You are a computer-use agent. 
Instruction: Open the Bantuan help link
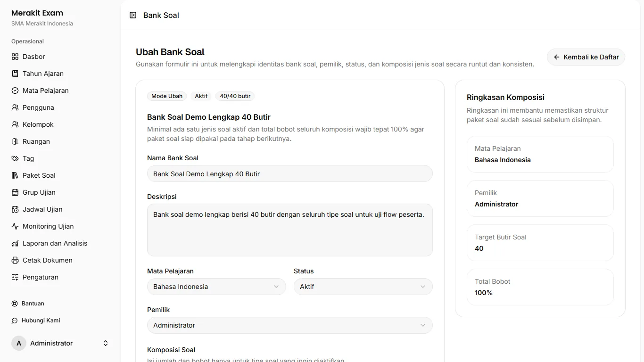tap(60, 304)
